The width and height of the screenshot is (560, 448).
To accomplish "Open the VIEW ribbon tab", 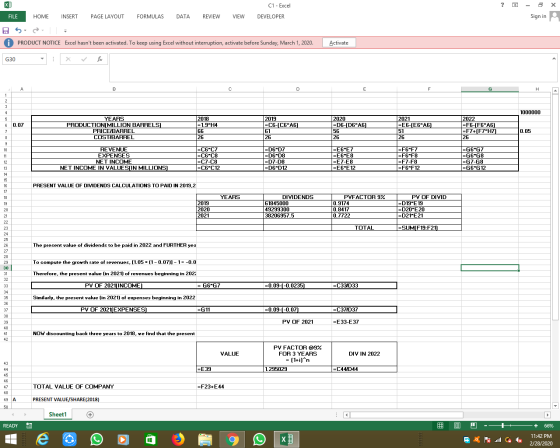I will click(239, 16).
